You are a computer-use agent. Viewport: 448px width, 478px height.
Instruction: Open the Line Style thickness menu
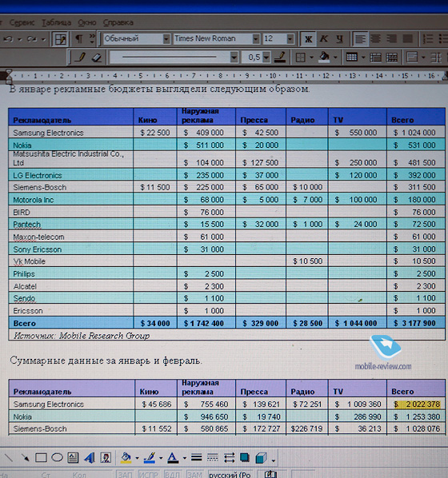(196, 457)
